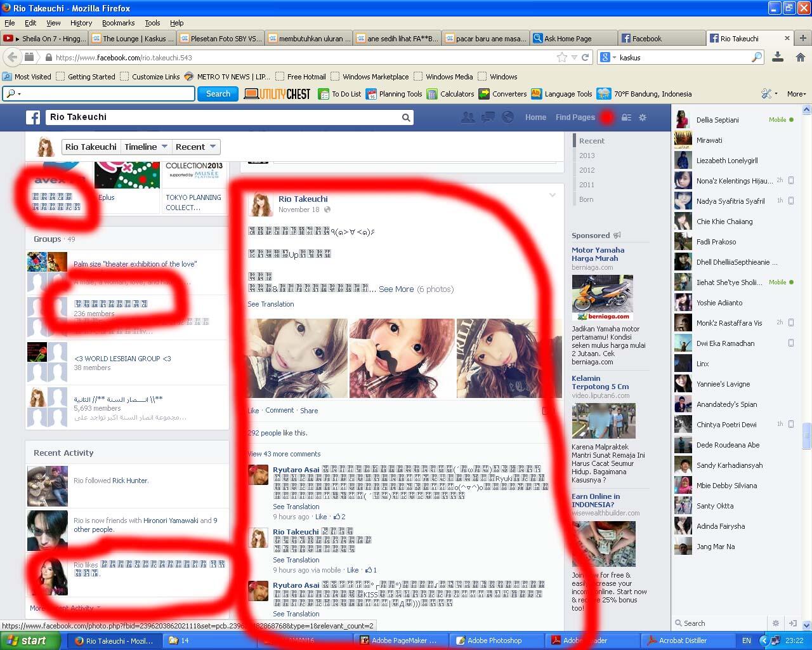Image resolution: width=812 pixels, height=650 pixels.
Task: Open chat with Dwi Eka Ramadhan
Action: click(x=735, y=343)
